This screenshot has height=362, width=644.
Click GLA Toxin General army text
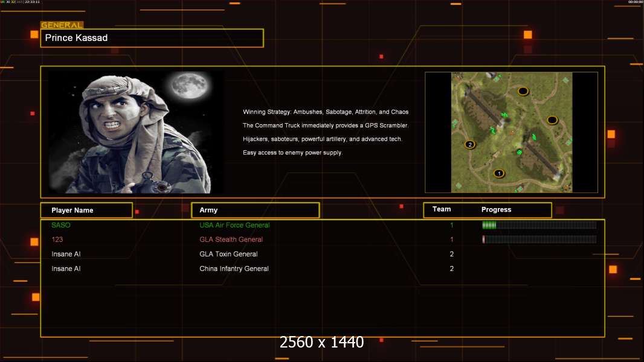[x=228, y=254]
